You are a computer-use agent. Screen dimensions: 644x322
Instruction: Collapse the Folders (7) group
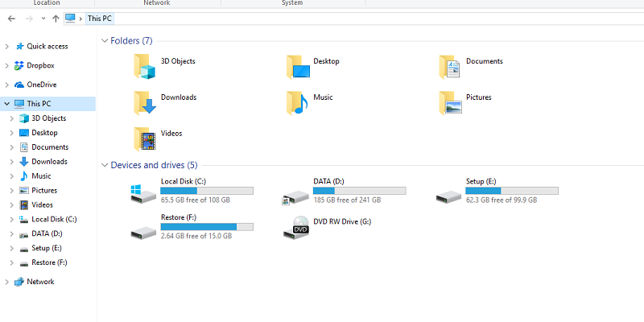pos(104,40)
